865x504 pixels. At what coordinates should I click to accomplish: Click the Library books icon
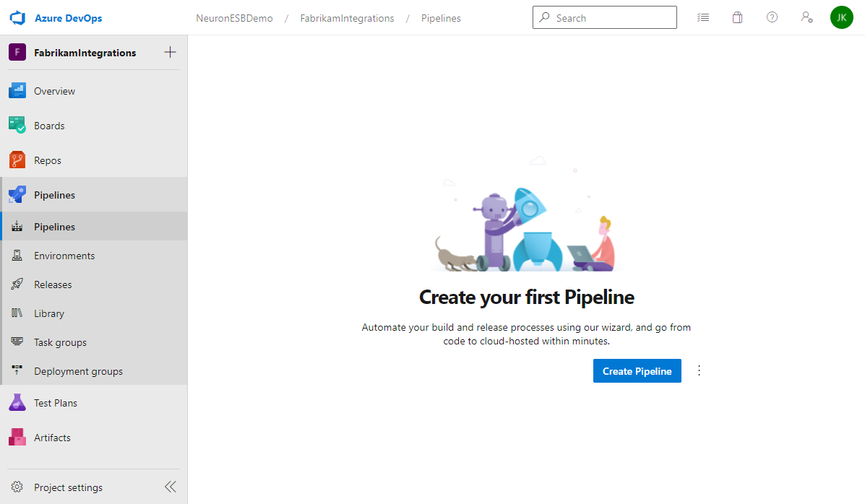17,313
